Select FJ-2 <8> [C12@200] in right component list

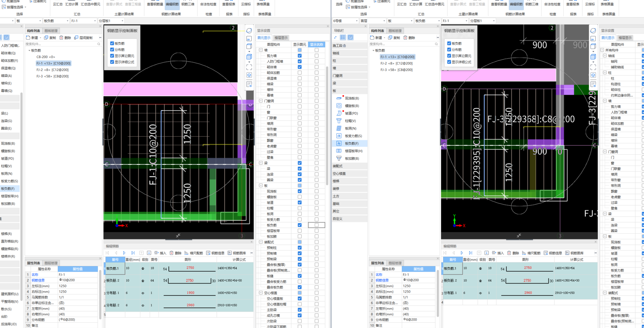click(x=396, y=63)
